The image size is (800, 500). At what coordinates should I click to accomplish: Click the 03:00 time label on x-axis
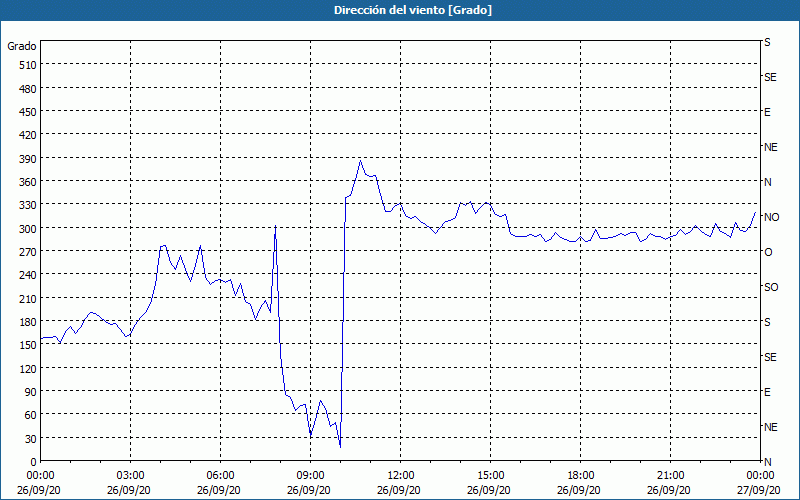click(x=131, y=476)
